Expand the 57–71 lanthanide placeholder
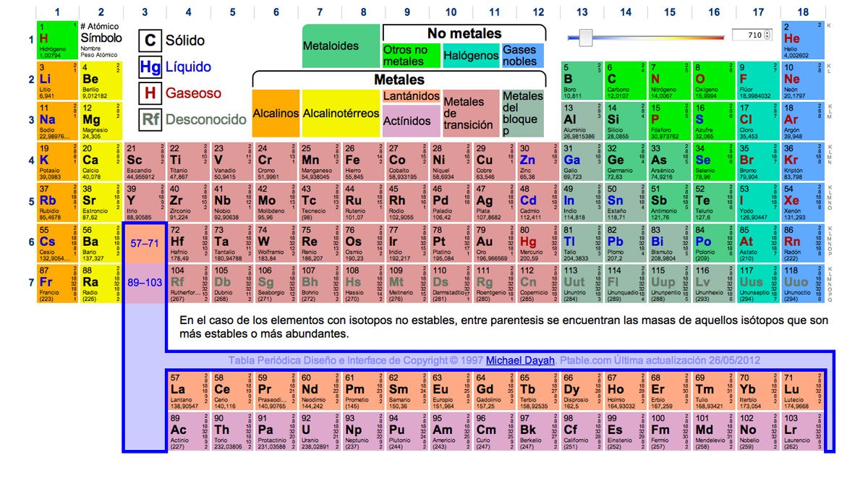 tap(145, 244)
